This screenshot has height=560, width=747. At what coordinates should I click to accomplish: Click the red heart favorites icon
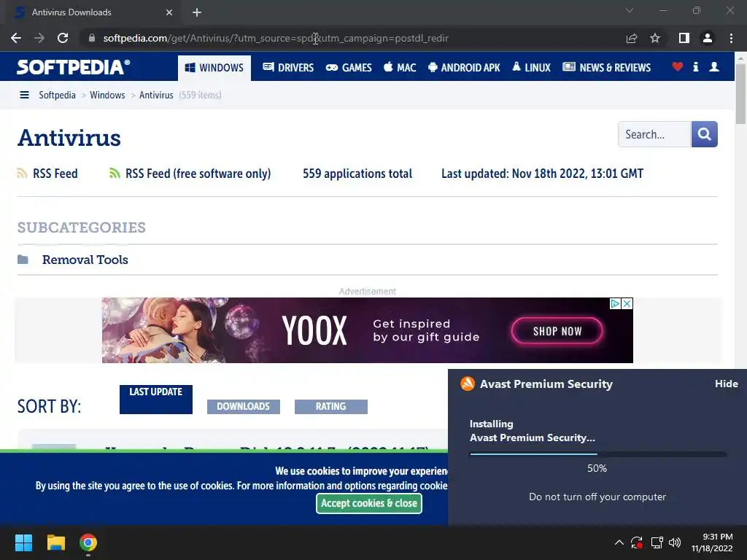point(678,66)
